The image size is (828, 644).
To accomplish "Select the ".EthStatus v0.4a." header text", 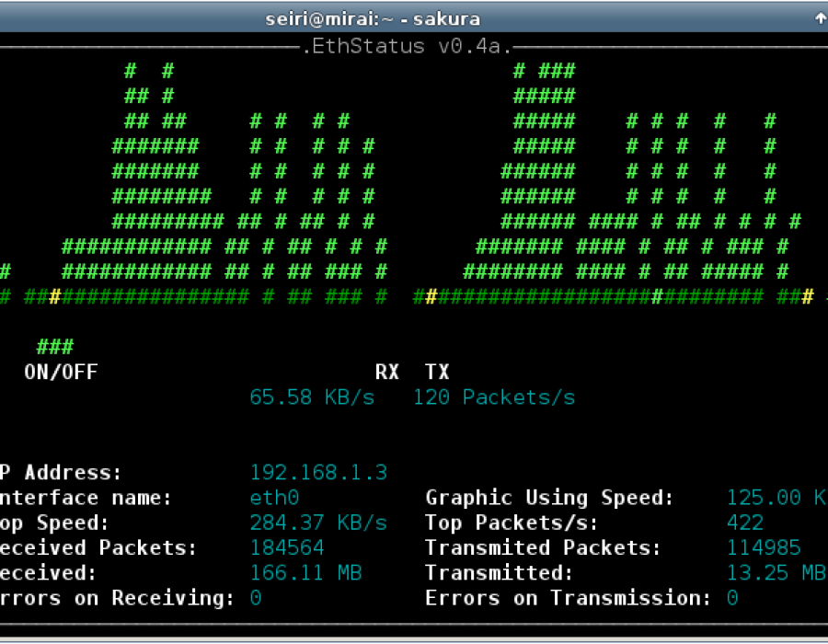I will coord(407,46).
